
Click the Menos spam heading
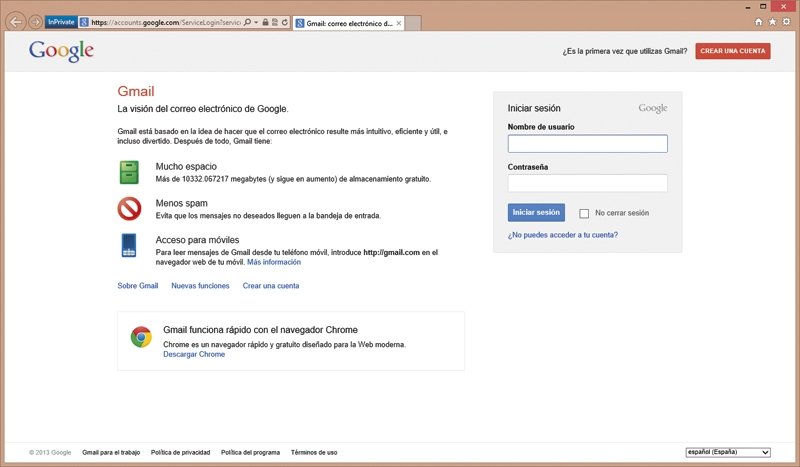(x=182, y=203)
